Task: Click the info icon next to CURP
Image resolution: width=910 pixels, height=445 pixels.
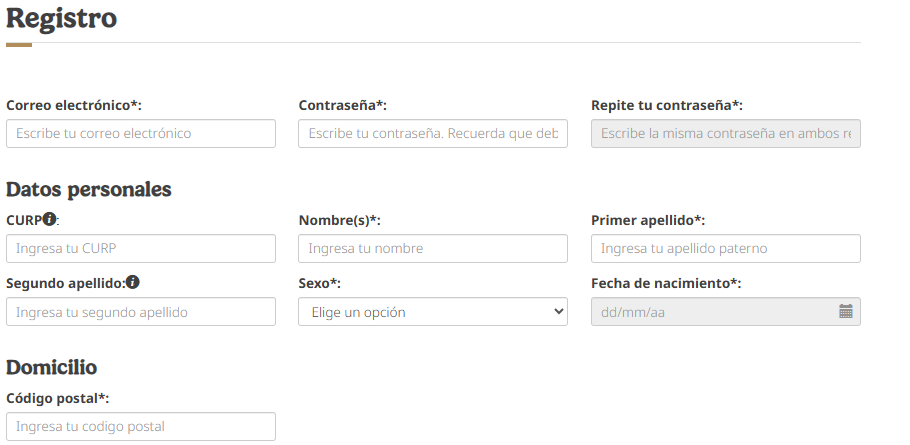Action: 49,219
